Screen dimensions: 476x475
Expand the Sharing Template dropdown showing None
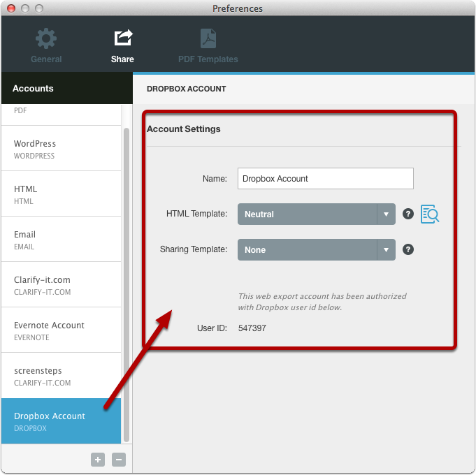coord(317,249)
